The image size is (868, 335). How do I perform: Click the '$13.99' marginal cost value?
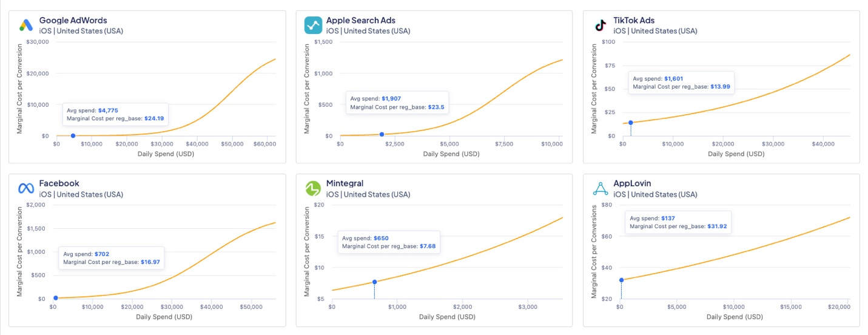[720, 87]
